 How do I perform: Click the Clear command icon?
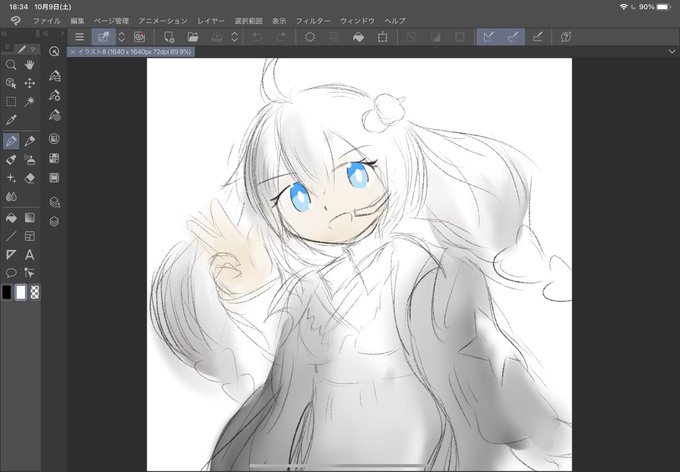tap(310, 37)
